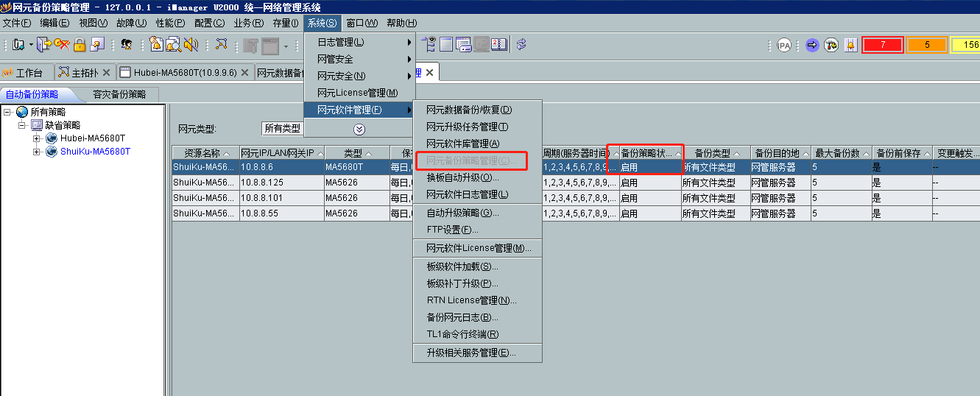Screen dimensions: 980x396
Task: Collapse the 所有策略 root tree node
Action: pos(8,112)
